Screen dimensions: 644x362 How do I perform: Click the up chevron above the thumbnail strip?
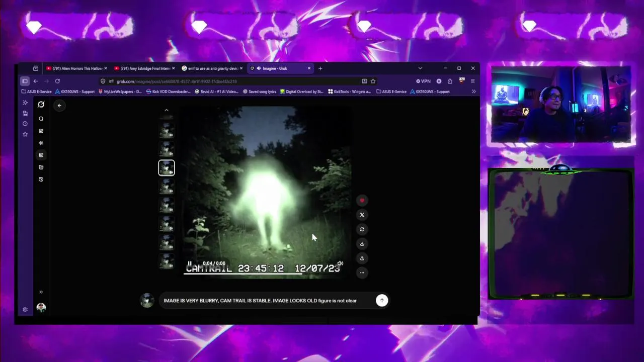(x=167, y=110)
